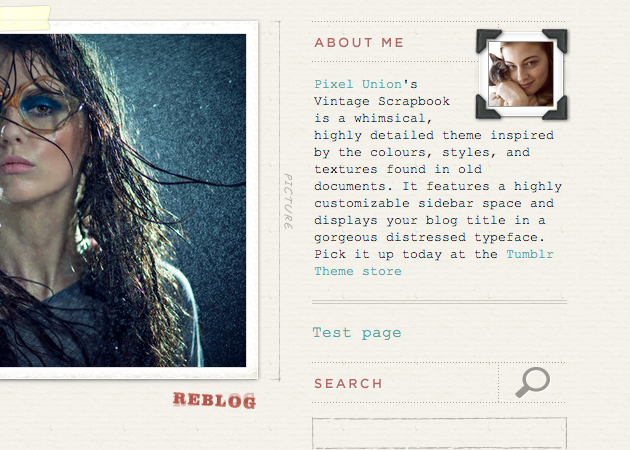Open the avatar photo with the cat

click(x=521, y=74)
